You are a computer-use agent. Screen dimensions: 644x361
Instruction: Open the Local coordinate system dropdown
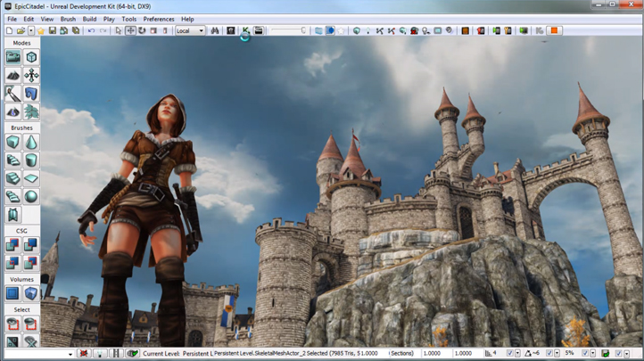[x=190, y=31]
